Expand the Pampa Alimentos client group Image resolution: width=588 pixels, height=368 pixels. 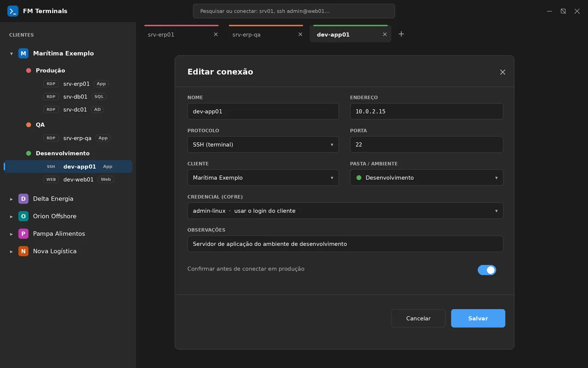11,234
